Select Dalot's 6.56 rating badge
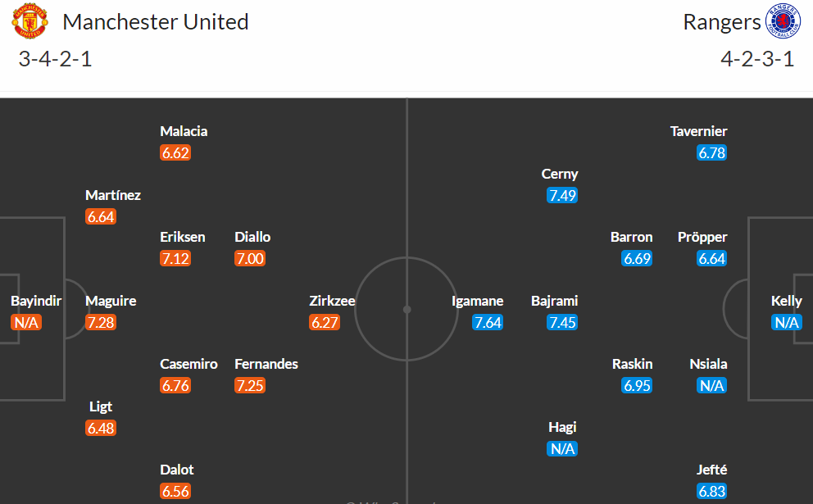The height and width of the screenshot is (504, 813). tap(175, 491)
